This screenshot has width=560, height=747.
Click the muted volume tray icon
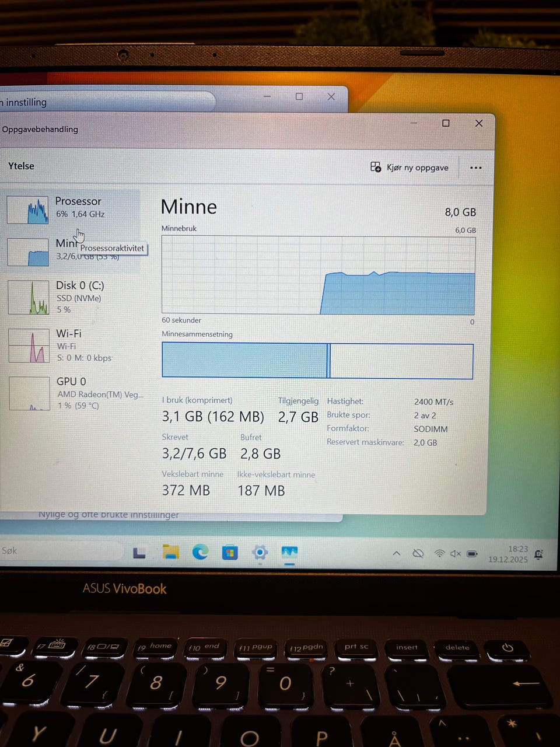[x=456, y=553]
